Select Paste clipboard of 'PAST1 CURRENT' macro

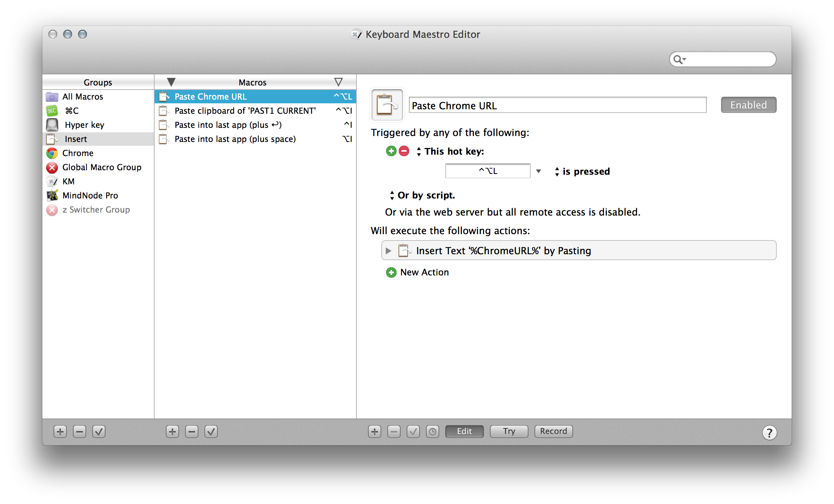pos(255,111)
